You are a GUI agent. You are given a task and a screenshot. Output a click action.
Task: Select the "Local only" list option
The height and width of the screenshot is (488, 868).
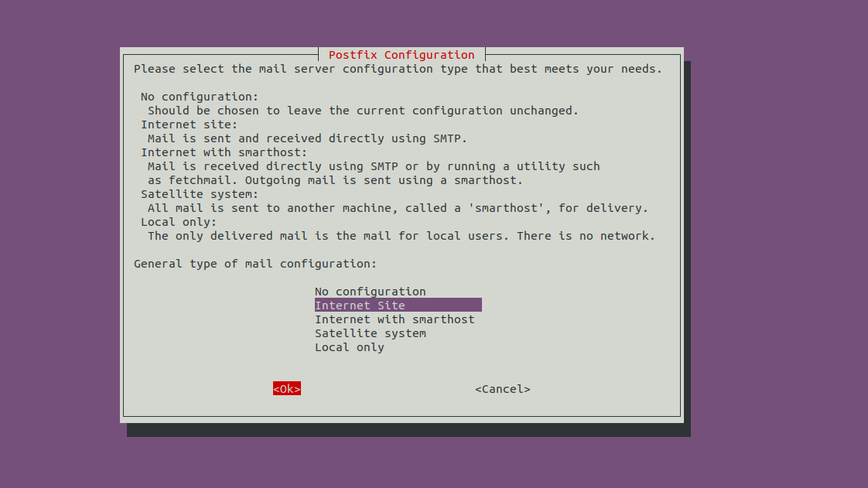coord(350,347)
